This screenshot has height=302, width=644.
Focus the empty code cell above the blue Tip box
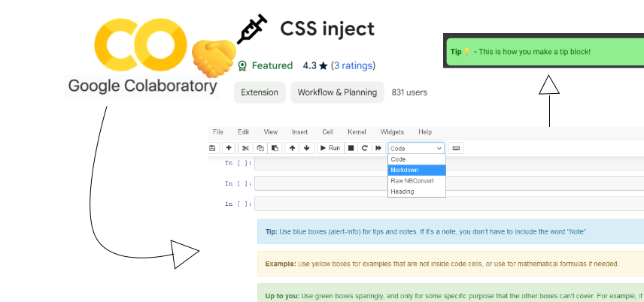coord(449,204)
